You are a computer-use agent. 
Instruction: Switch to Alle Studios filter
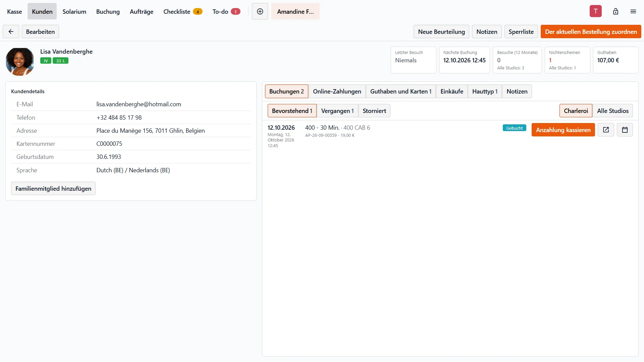click(613, 111)
